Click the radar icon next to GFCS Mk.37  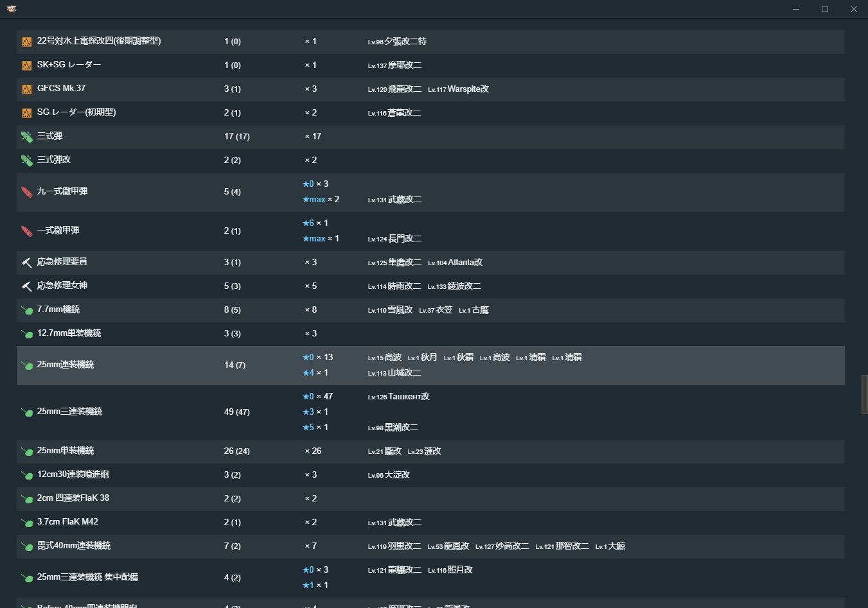pos(26,89)
